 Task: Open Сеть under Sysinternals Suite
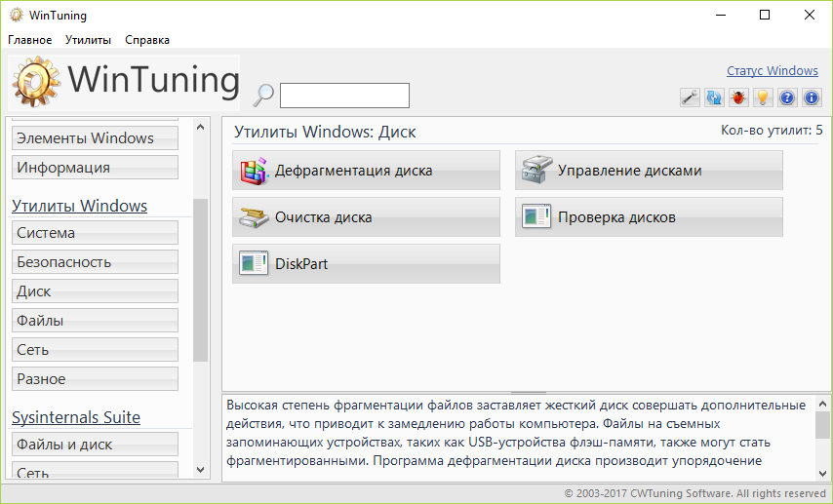95,470
